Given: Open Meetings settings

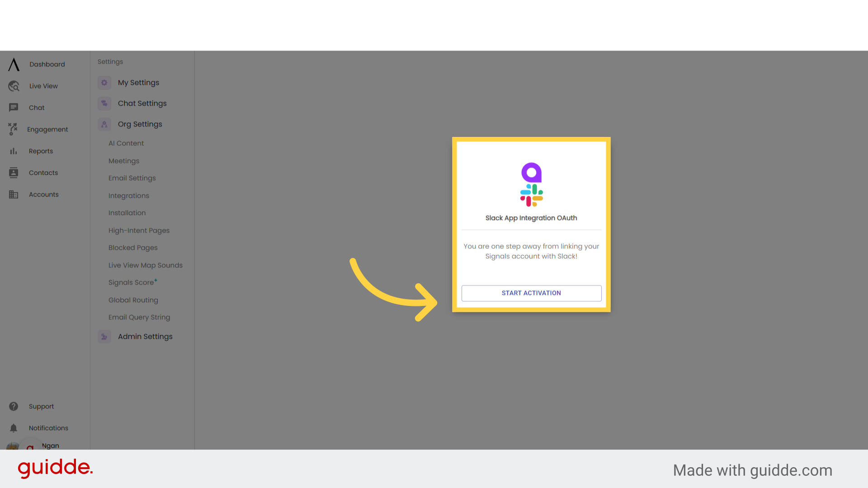Looking at the screenshot, I should [x=124, y=161].
